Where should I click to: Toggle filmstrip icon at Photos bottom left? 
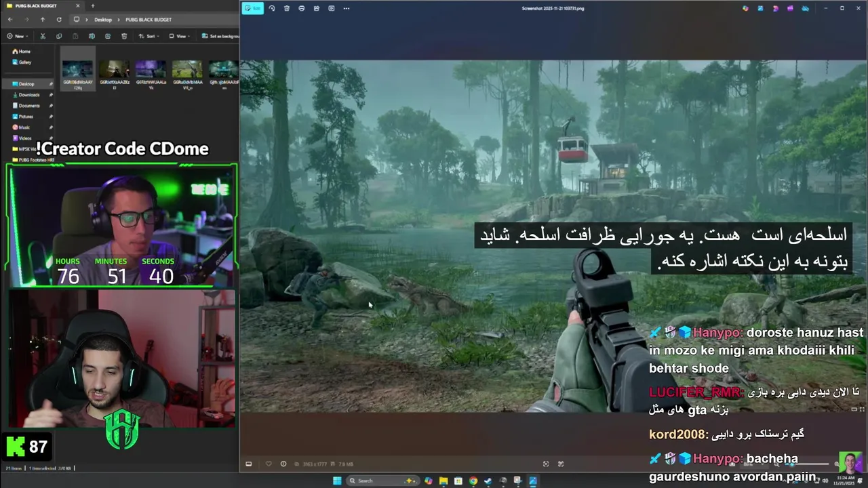[x=249, y=464]
